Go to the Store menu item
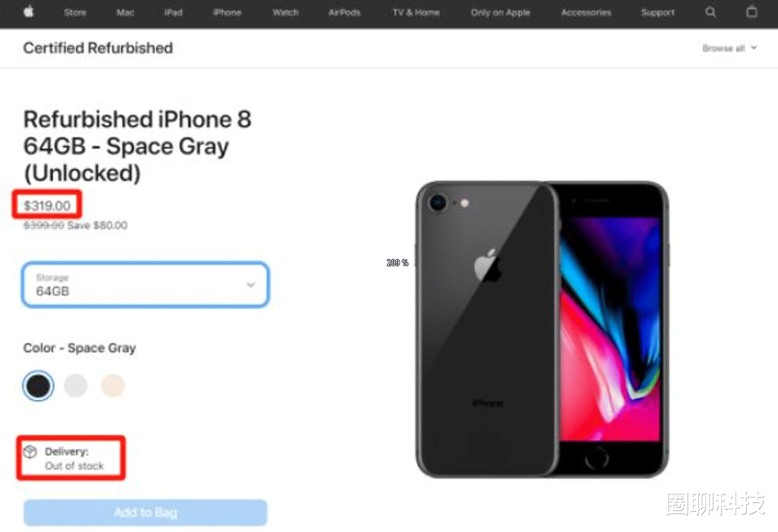 [x=75, y=12]
